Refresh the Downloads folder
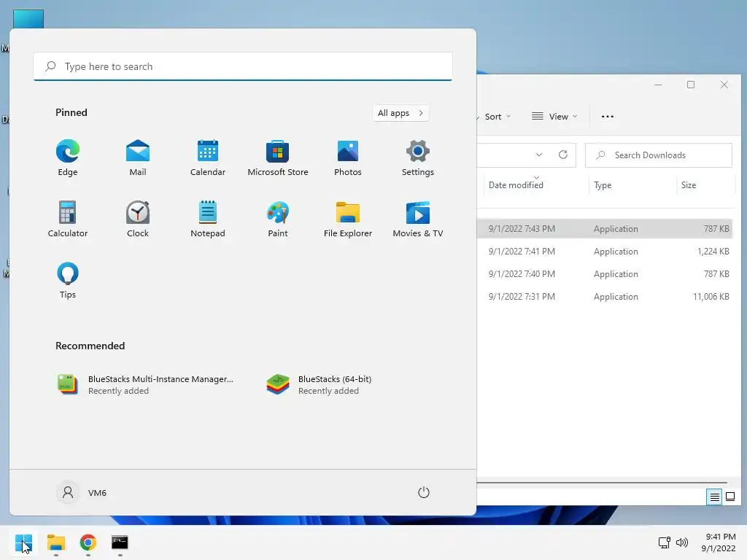 click(x=563, y=155)
